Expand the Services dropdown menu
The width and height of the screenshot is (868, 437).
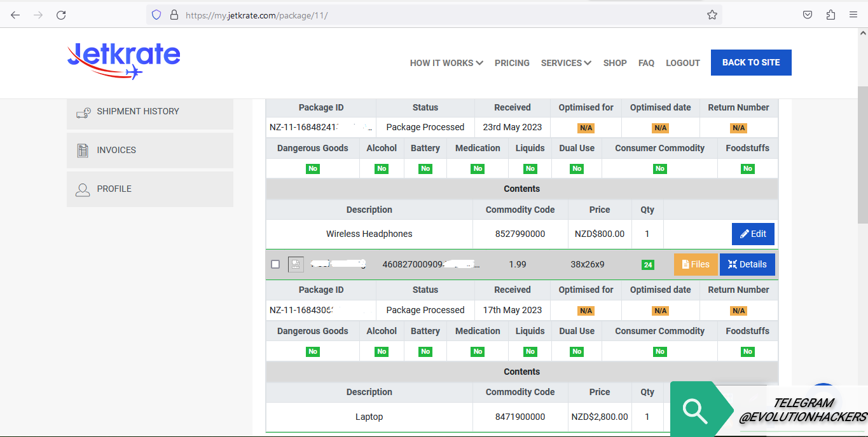pyautogui.click(x=566, y=63)
